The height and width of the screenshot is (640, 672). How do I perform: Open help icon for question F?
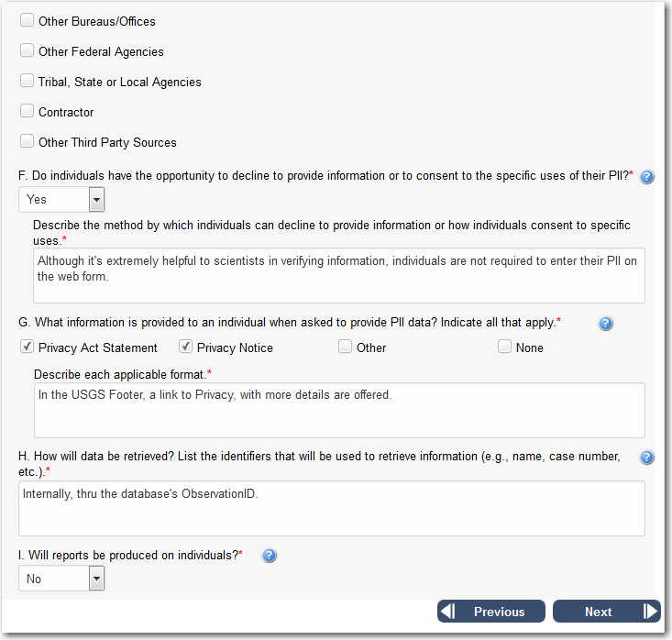pyautogui.click(x=647, y=176)
